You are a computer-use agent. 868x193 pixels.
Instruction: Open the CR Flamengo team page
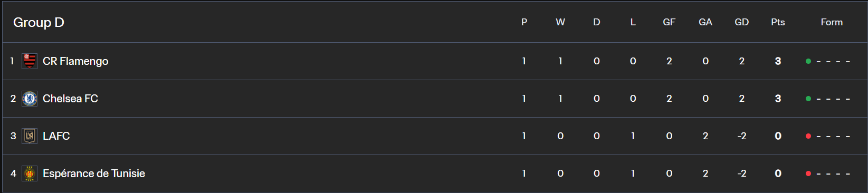click(75, 61)
